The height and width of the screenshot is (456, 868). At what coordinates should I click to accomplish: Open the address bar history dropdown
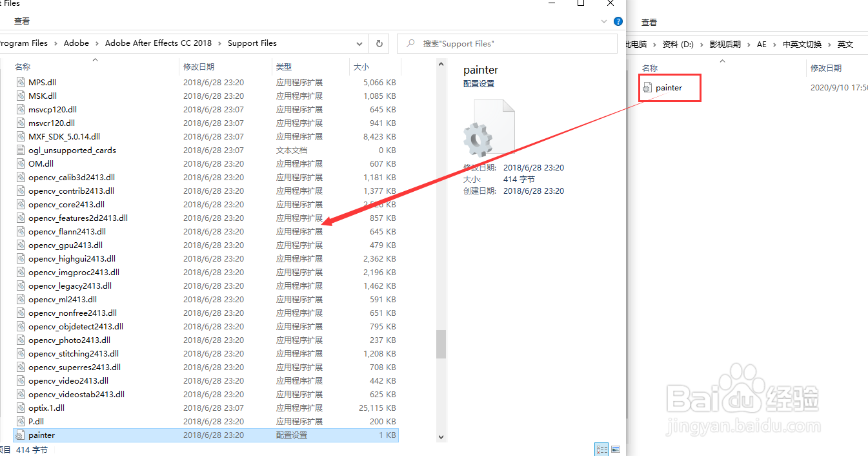pyautogui.click(x=359, y=43)
